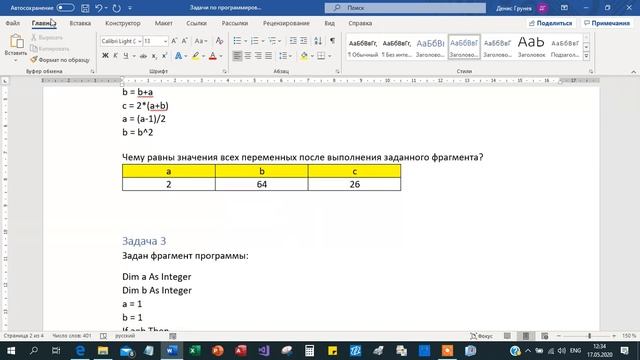
Task: Open the Рецензирование tab
Action: coord(286,23)
